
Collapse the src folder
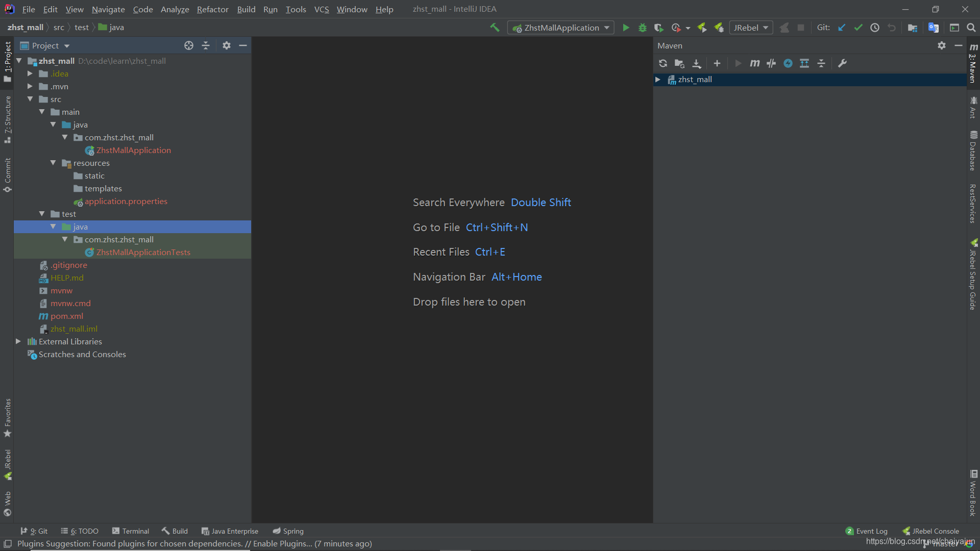click(30, 99)
